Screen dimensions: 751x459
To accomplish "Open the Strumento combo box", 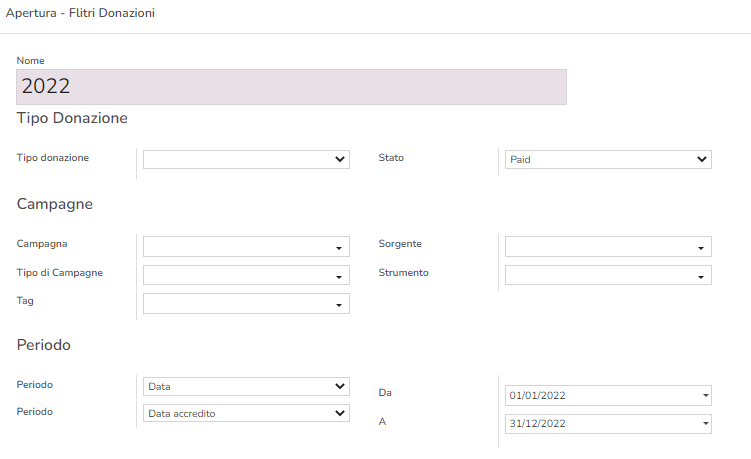I will click(607, 275).
